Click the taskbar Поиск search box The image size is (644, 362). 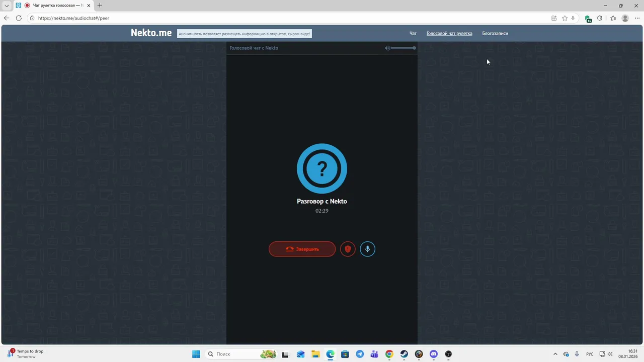242,354
